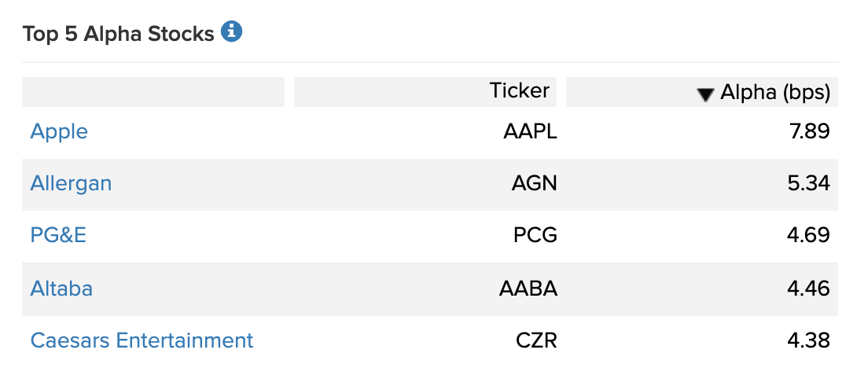The image size is (868, 368).
Task: Open the PG&E stock link
Action: [x=58, y=236]
